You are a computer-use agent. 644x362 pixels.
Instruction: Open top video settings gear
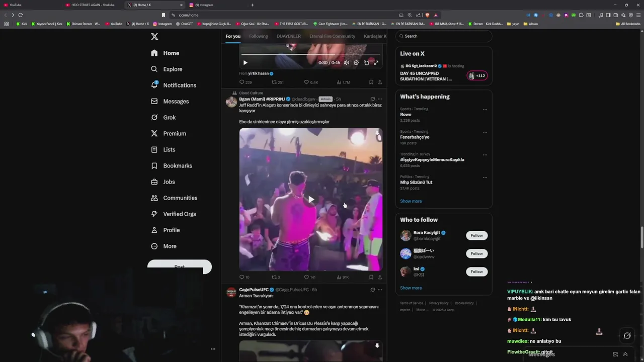pos(356,63)
